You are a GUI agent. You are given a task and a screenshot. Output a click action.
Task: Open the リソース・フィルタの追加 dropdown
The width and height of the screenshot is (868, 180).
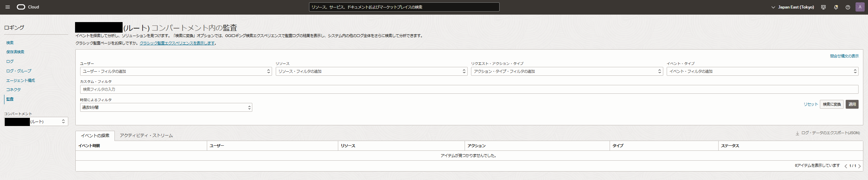(x=372, y=71)
